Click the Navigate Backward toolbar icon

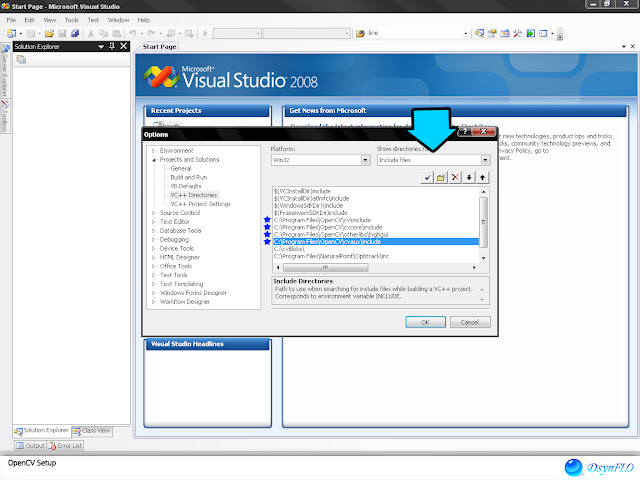(171, 33)
